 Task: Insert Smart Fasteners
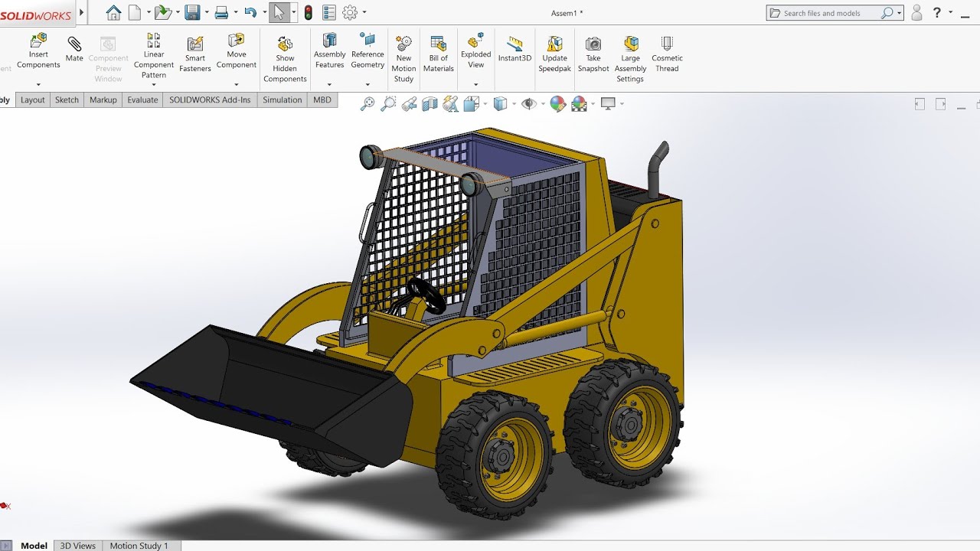[x=195, y=54]
